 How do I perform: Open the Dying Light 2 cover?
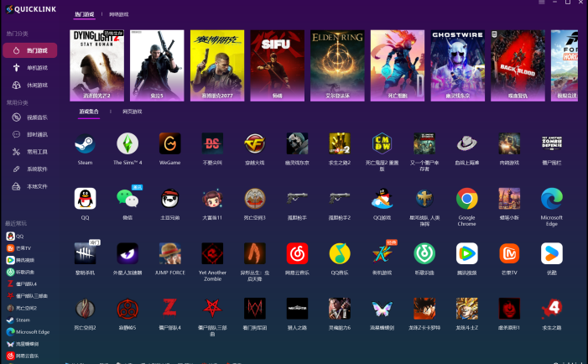click(96, 65)
